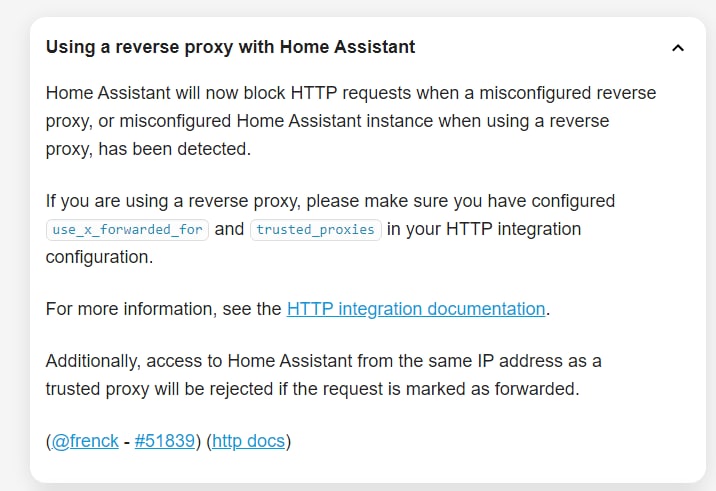
Task: Click the text 'For more information, see the'
Action: pyautogui.click(x=163, y=309)
